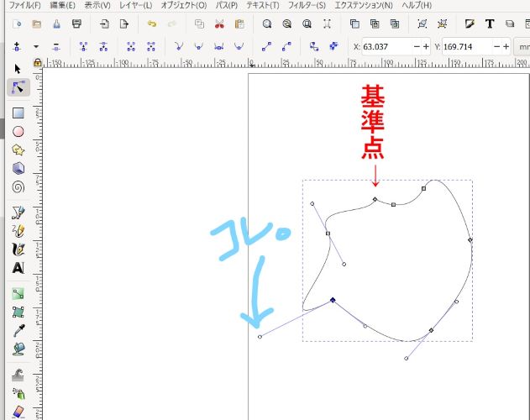Image resolution: width=530 pixels, height=420 pixels.
Task: Open the ヘルプ(H) menu
Action: pos(417,5)
